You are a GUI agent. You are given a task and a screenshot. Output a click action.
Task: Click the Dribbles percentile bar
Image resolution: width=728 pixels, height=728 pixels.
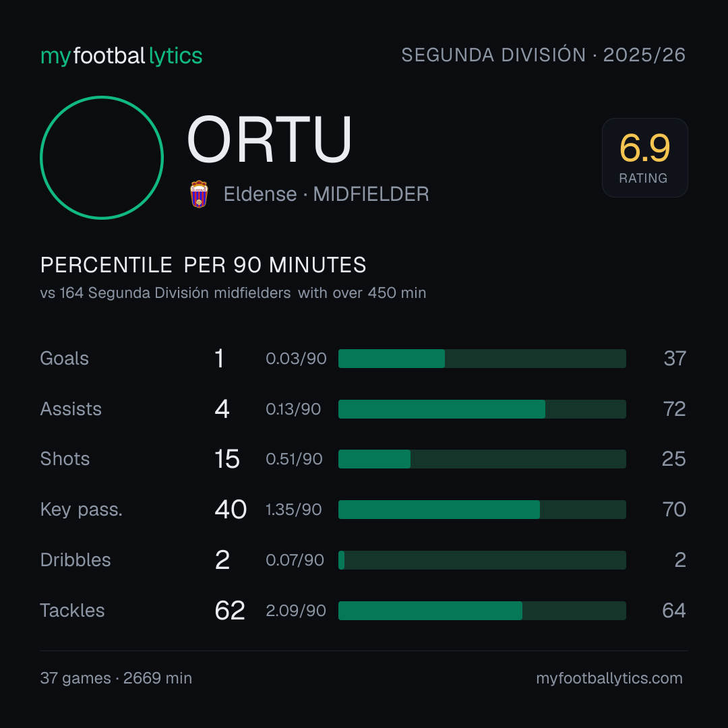click(482, 560)
